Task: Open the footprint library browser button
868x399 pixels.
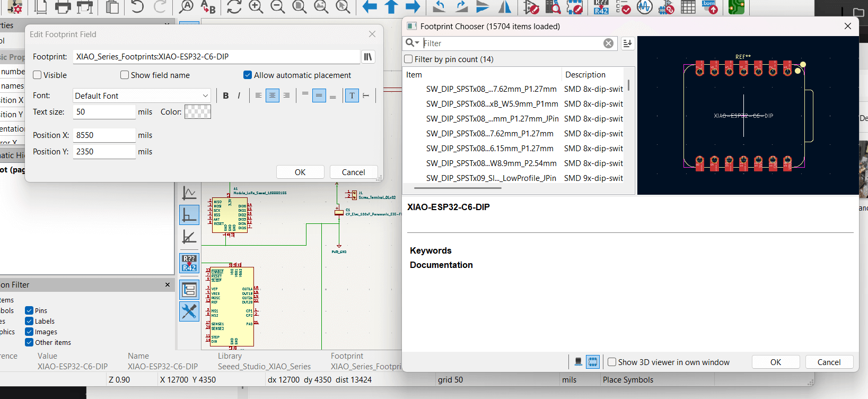Action: tap(367, 57)
